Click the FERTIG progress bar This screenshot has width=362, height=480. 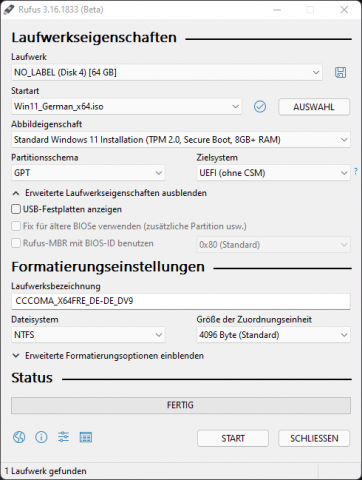(x=181, y=405)
